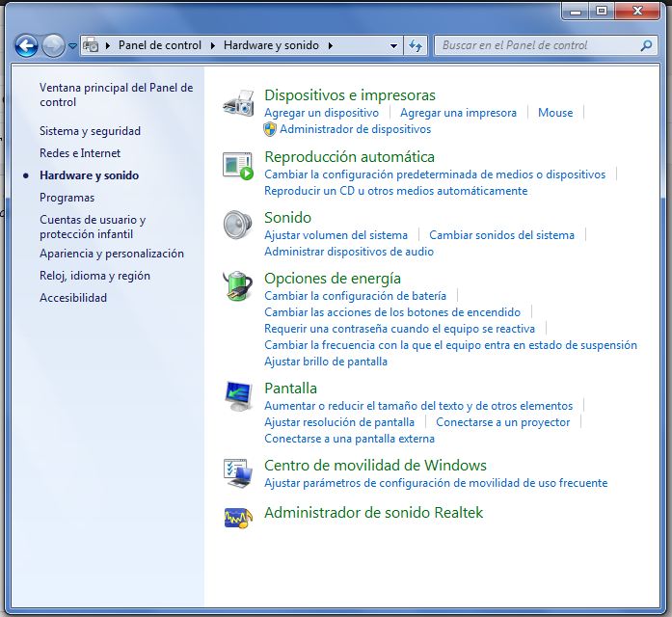The height and width of the screenshot is (617, 672).
Task: Open Administrador de sonido Realtek
Action: [x=373, y=513]
